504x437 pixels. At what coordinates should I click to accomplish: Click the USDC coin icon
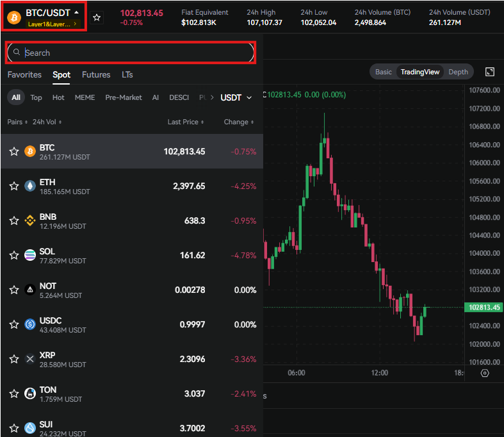tap(30, 324)
